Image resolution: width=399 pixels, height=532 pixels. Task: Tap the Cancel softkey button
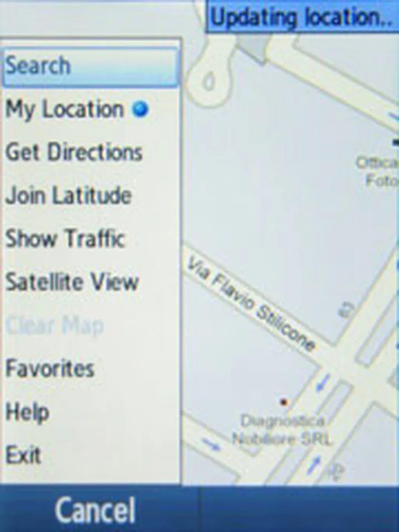click(x=95, y=510)
